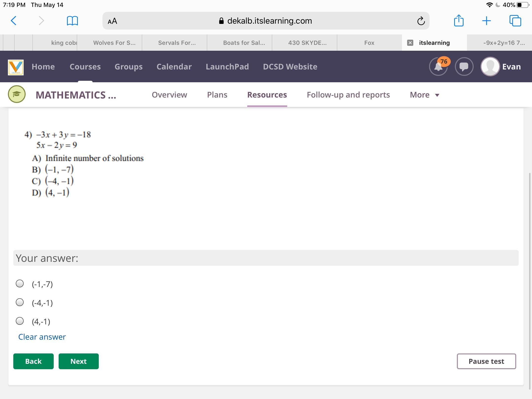Close the itslearning browser tab
Viewport: 532px width, 399px height.
click(410, 43)
